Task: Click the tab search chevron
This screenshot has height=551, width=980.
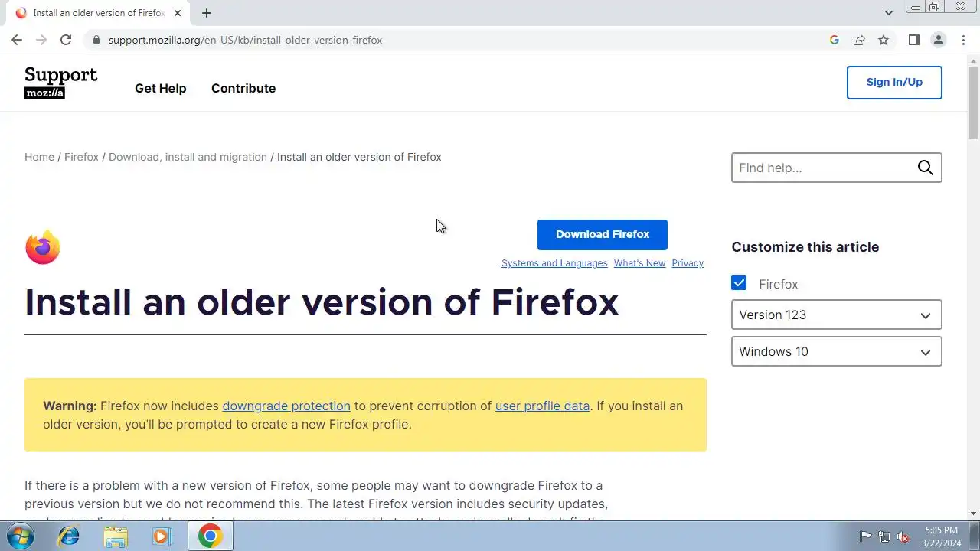Action: (x=888, y=13)
